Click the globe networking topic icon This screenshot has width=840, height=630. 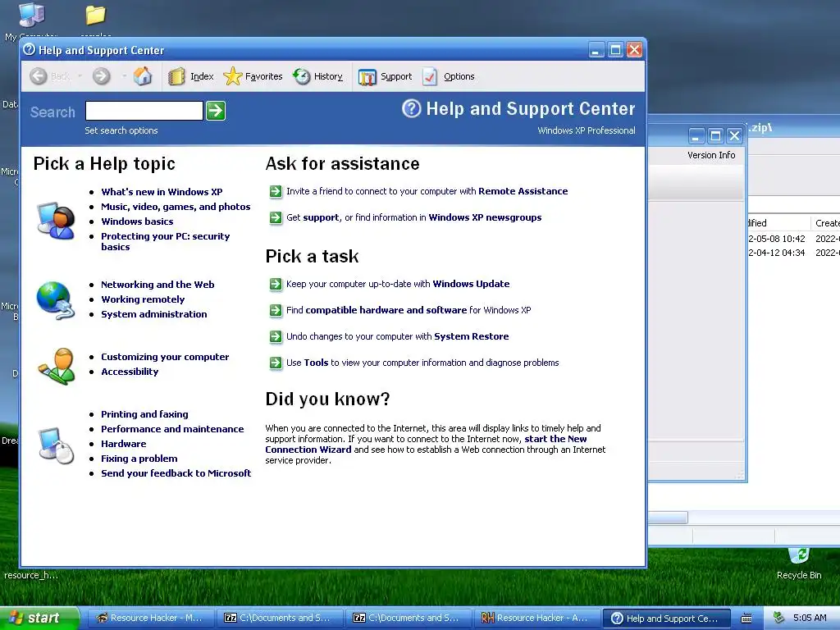(x=55, y=300)
